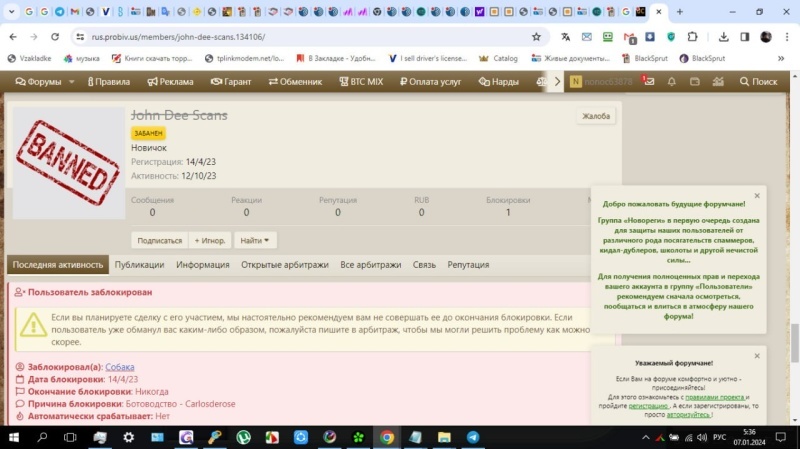Click the + Игнор. button
This screenshot has height=449, width=800.
210,240
